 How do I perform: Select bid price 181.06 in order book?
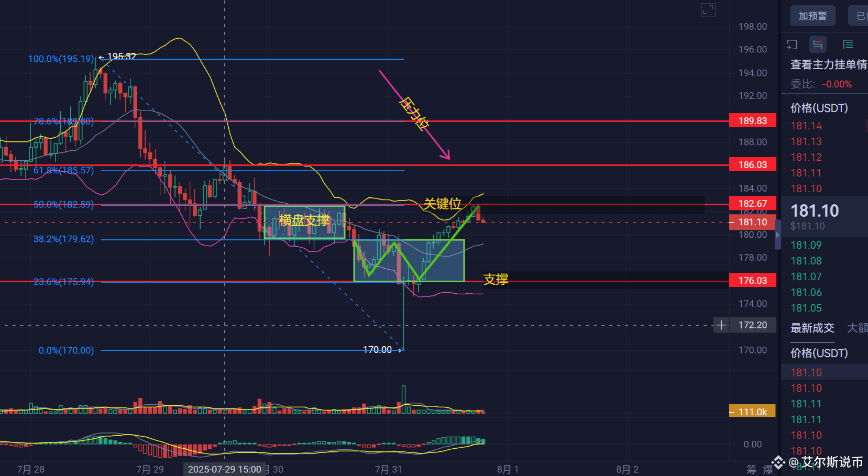tap(806, 292)
